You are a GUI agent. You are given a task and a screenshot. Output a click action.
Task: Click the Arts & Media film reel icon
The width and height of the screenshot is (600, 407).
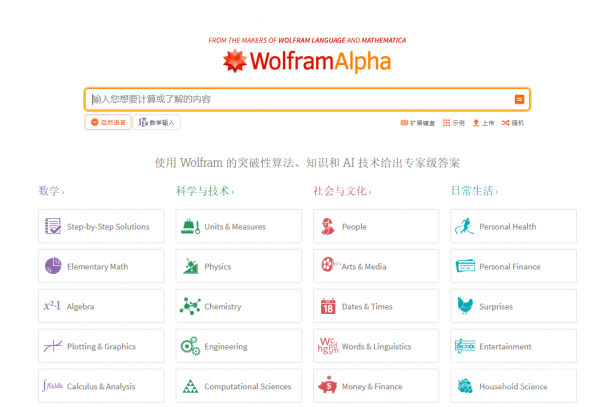[x=330, y=264]
